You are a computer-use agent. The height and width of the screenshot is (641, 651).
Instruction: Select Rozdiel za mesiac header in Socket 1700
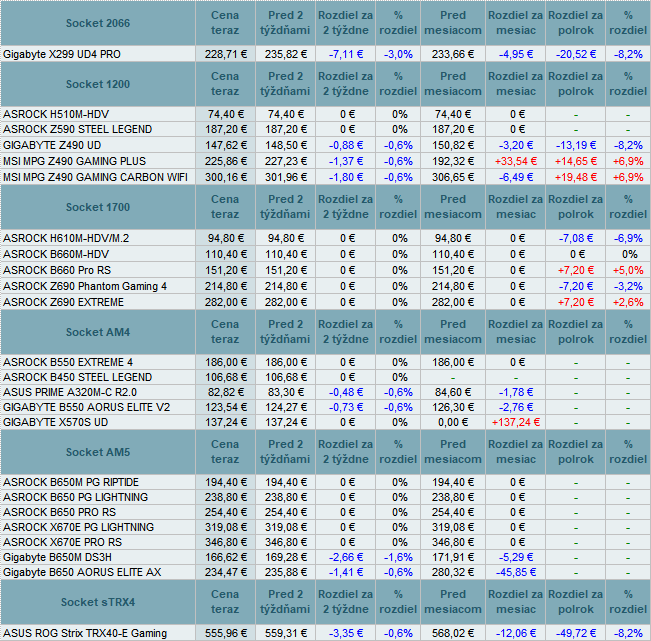pyautogui.click(x=516, y=207)
